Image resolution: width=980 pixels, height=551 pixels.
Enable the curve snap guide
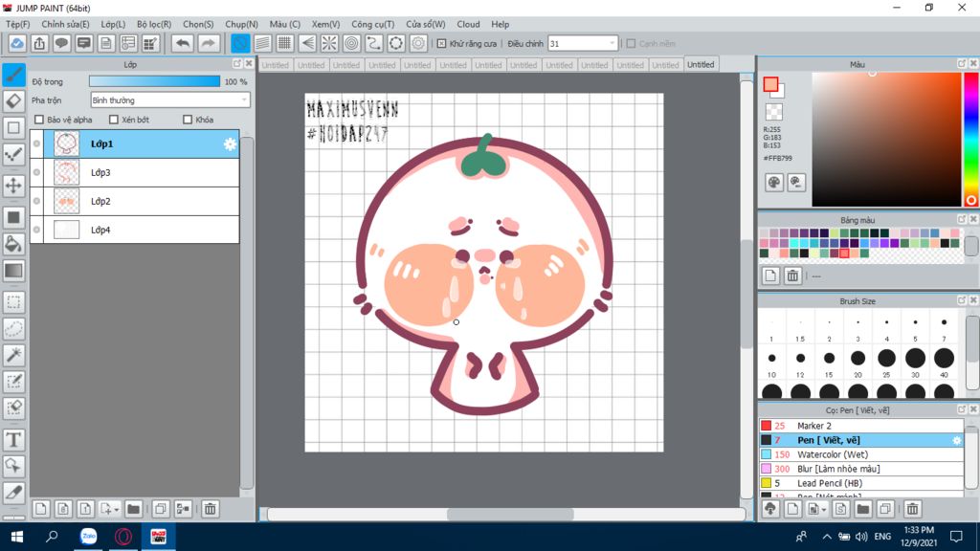click(374, 43)
